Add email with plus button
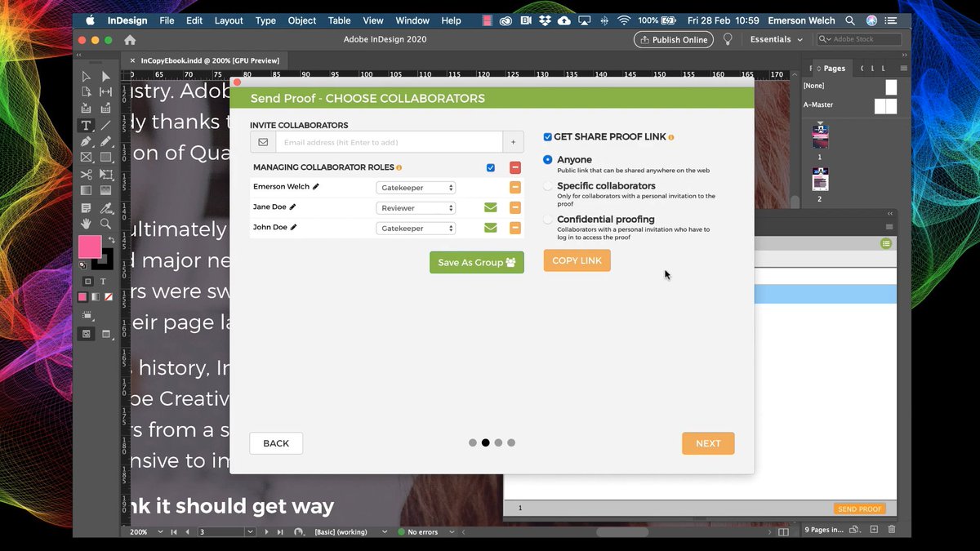The width and height of the screenshot is (980, 551). 513,142
